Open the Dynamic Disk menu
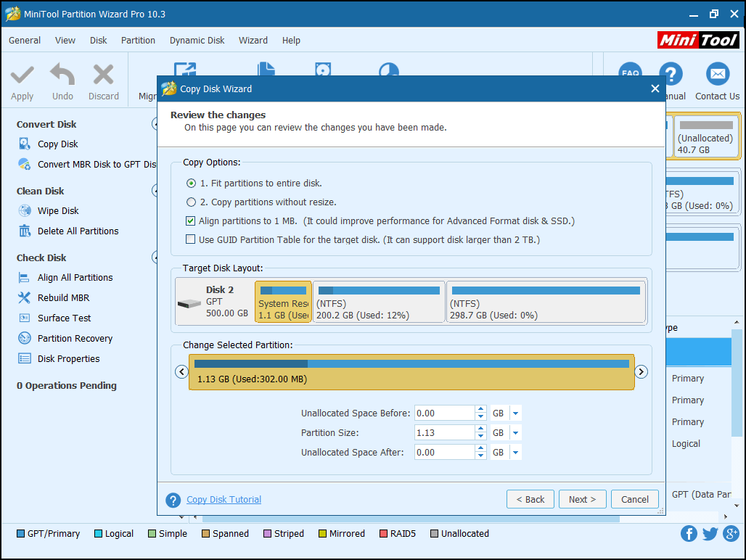 197,41
